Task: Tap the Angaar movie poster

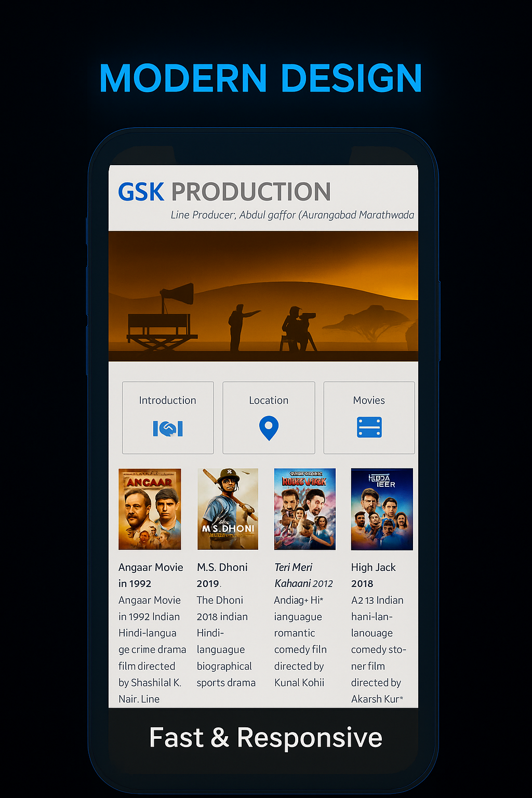Action: [x=150, y=509]
